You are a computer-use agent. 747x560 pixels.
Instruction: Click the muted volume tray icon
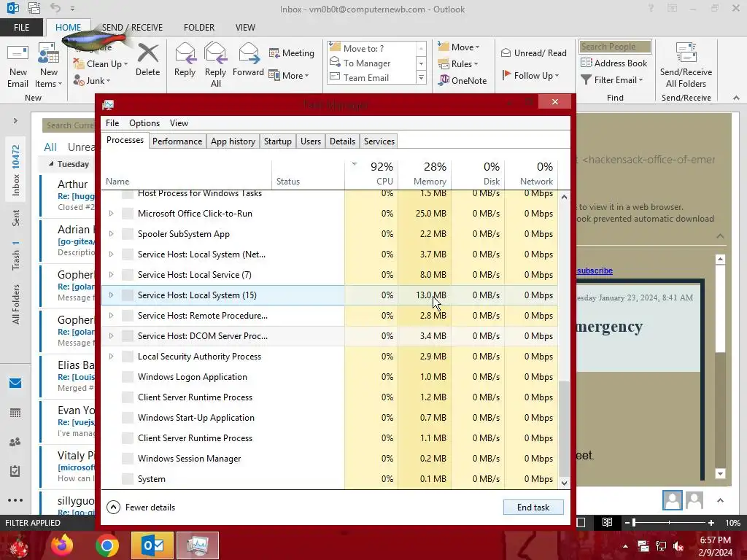(678, 547)
